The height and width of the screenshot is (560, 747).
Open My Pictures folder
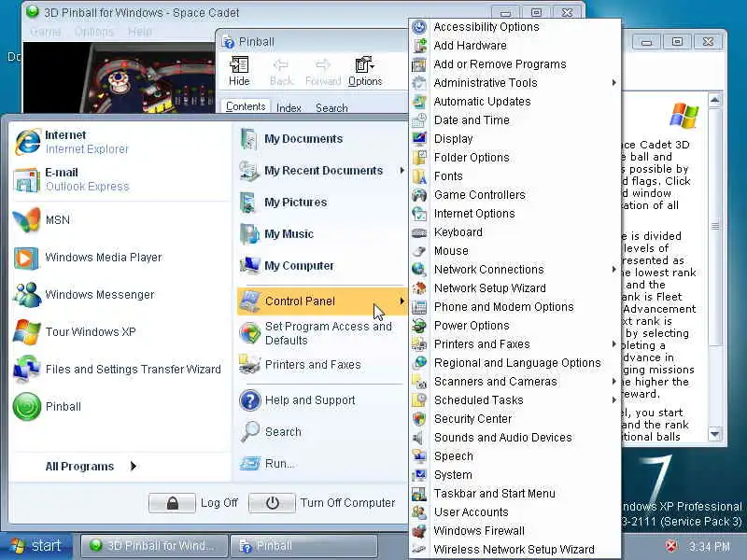pos(322,203)
